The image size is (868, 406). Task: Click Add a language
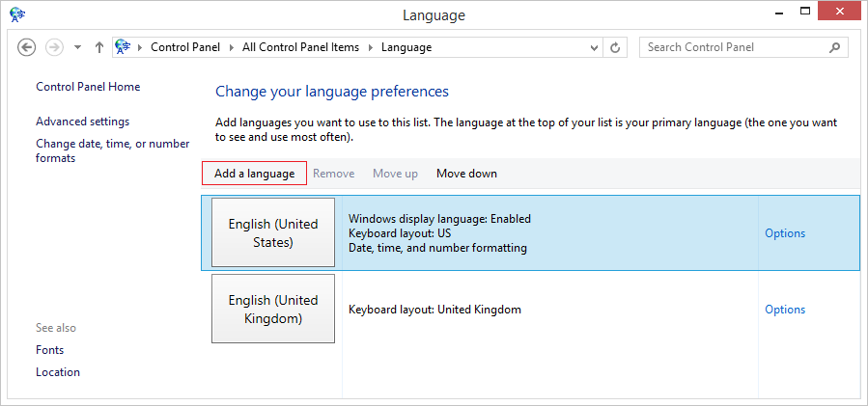(254, 174)
